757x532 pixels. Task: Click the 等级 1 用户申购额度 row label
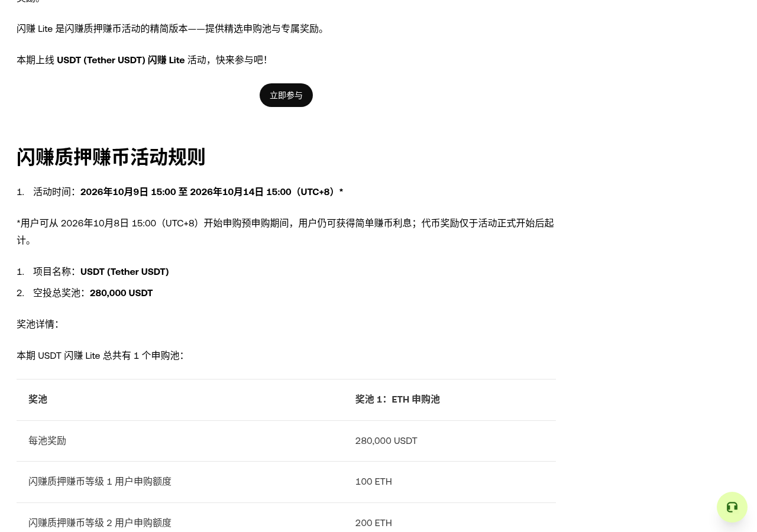[x=100, y=481]
